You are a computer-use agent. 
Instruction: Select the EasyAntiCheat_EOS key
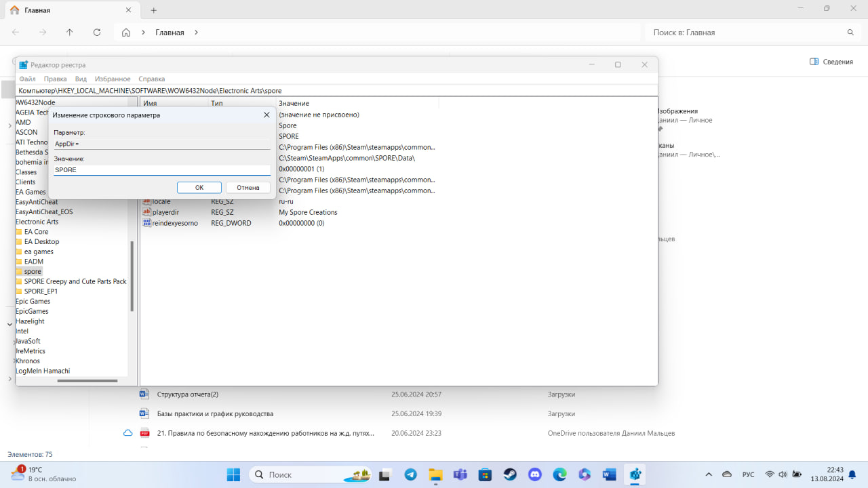pyautogui.click(x=44, y=211)
